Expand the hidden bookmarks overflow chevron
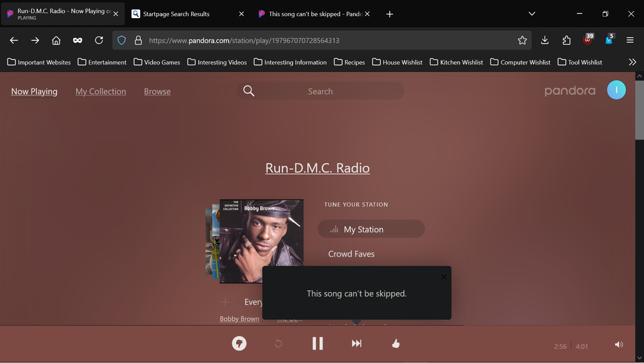Viewport: 644px width, 363px height. (632, 62)
